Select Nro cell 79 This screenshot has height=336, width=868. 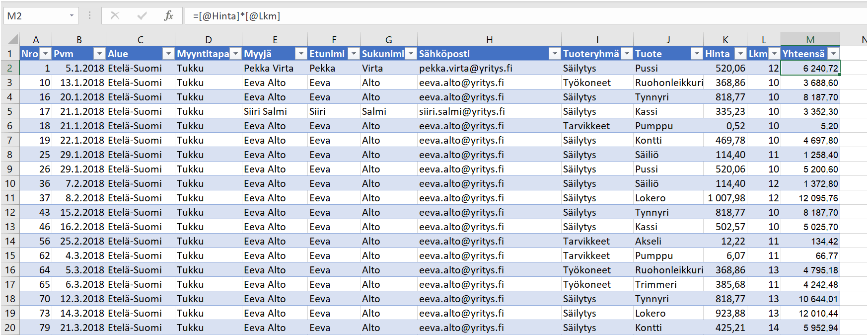(36, 328)
